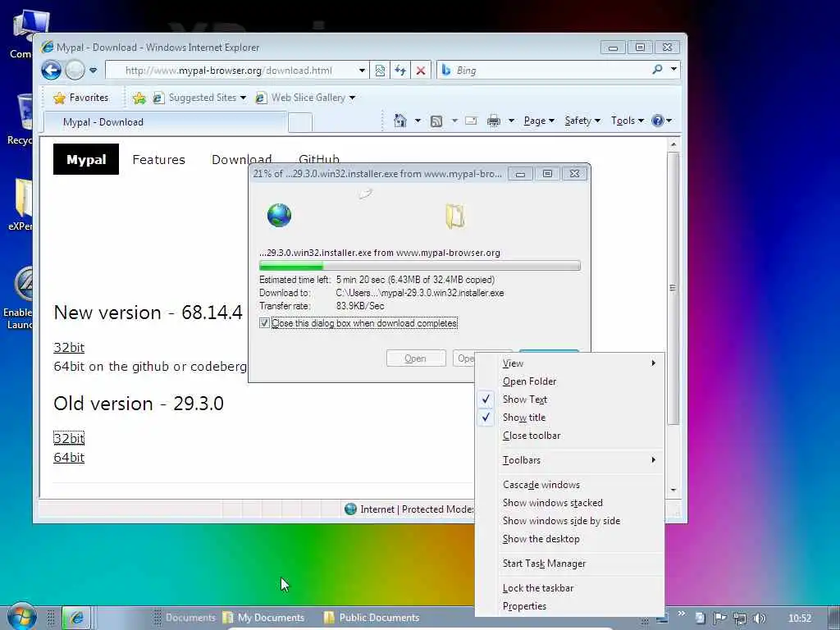Click the Mypal logo on webpage
This screenshot has width=840, height=630.
coord(85,159)
